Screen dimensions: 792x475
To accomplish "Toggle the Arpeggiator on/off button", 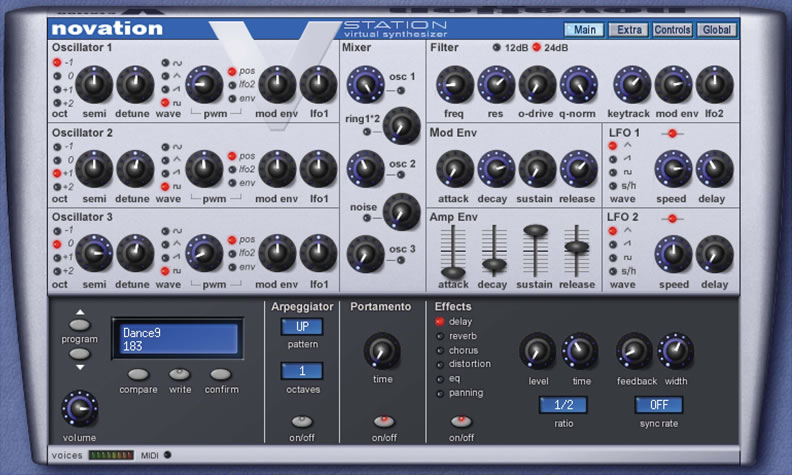I will click(301, 421).
